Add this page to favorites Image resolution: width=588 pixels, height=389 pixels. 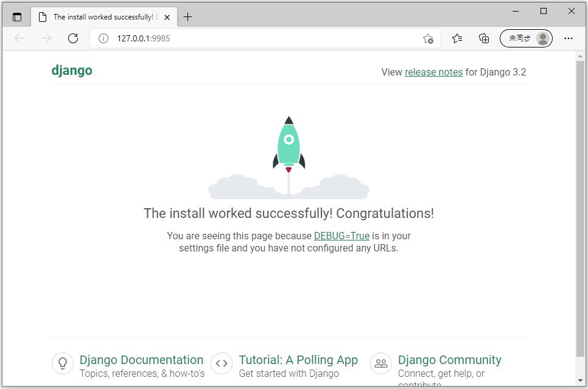point(428,38)
